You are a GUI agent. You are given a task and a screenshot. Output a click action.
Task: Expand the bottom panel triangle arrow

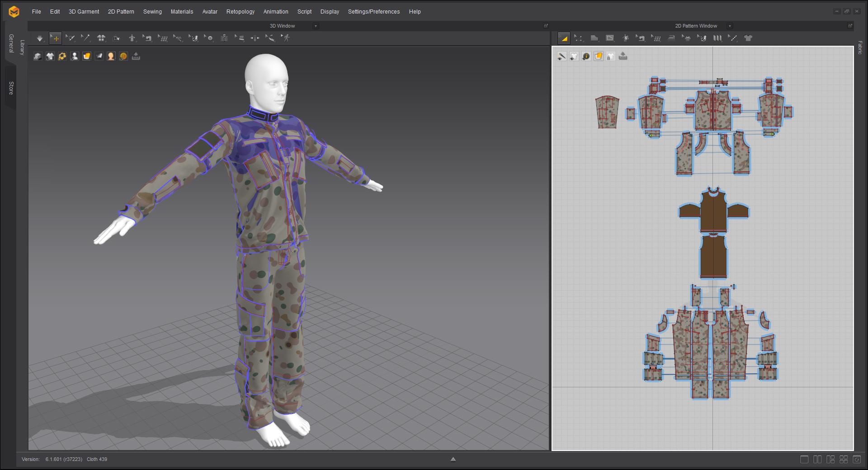453,459
